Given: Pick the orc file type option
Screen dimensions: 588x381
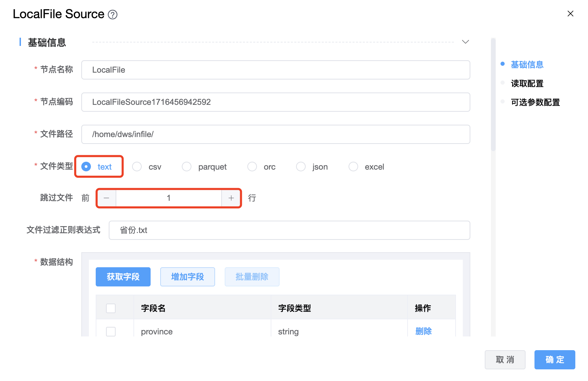Looking at the screenshot, I should [x=252, y=167].
